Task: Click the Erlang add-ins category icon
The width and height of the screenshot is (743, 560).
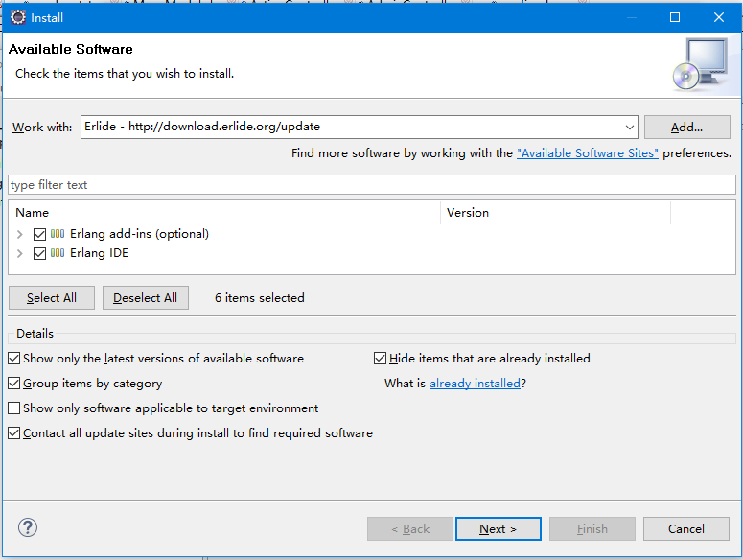Action: coord(58,234)
